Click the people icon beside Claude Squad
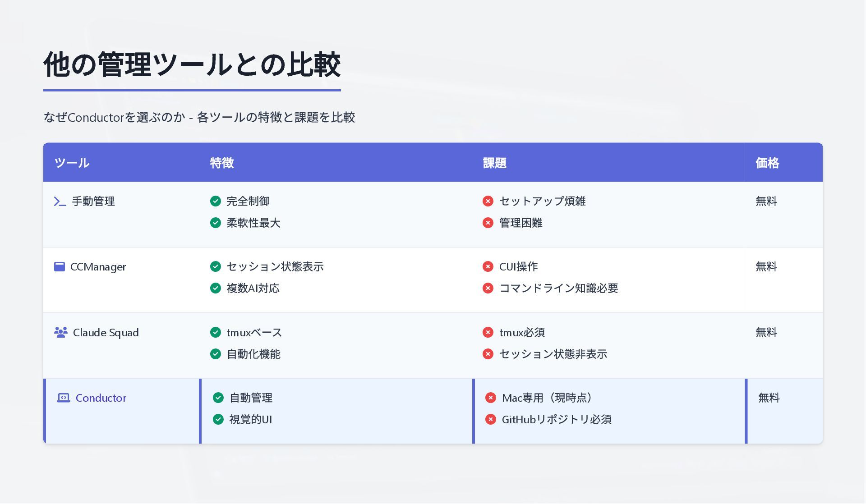Viewport: 866px width, 504px height. (x=60, y=333)
